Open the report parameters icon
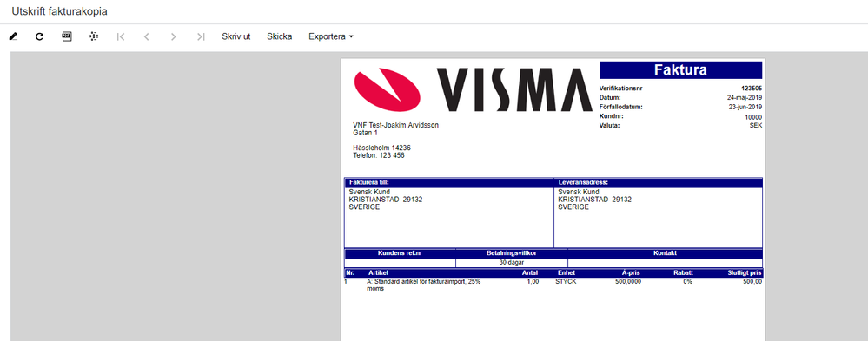The image size is (868, 341). [x=67, y=36]
